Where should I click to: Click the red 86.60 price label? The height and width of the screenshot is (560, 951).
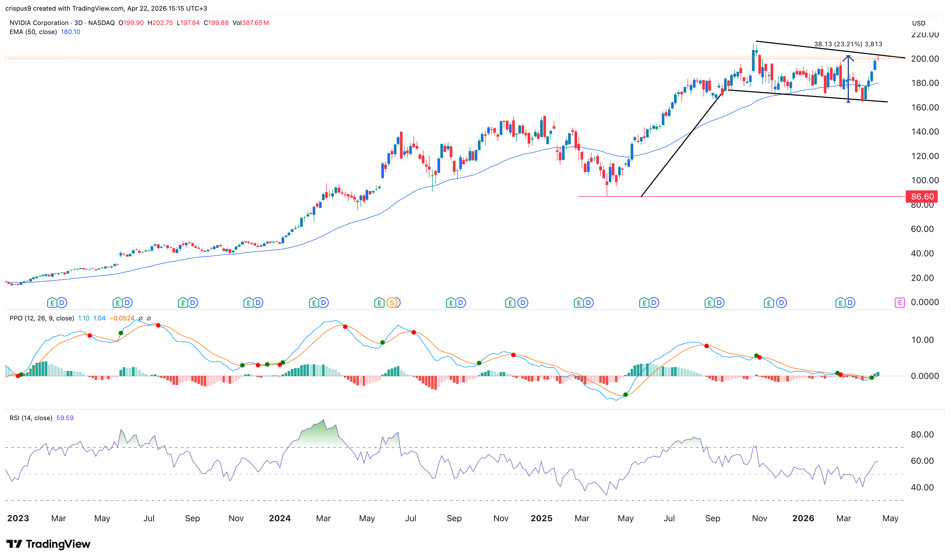coord(922,197)
